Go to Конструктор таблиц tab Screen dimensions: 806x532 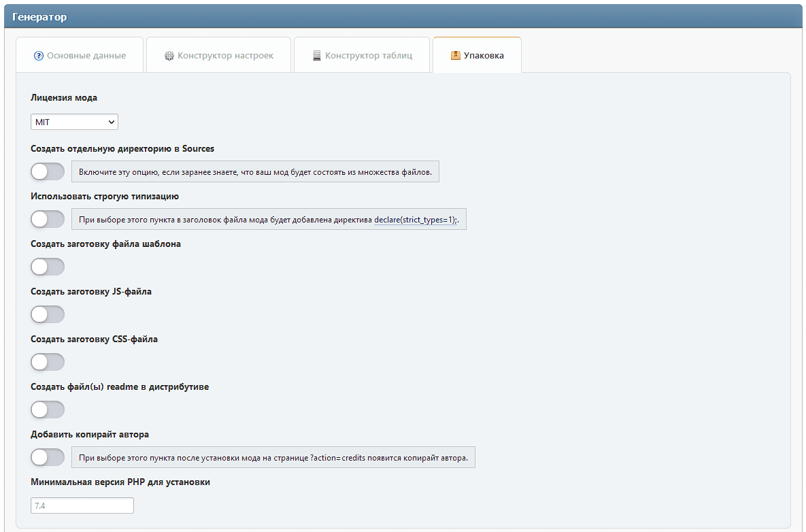[369, 56]
